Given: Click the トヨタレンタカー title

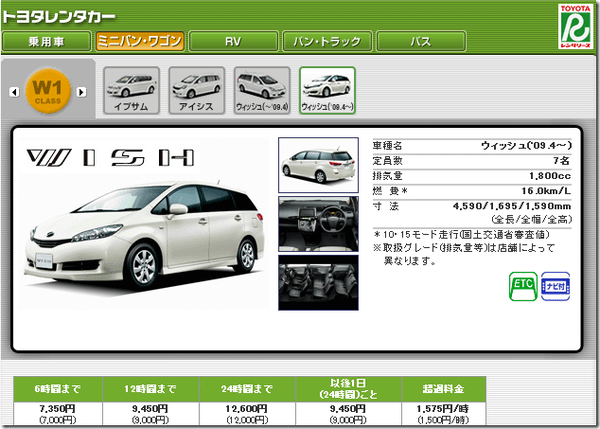Looking at the screenshot, I should tap(59, 16).
